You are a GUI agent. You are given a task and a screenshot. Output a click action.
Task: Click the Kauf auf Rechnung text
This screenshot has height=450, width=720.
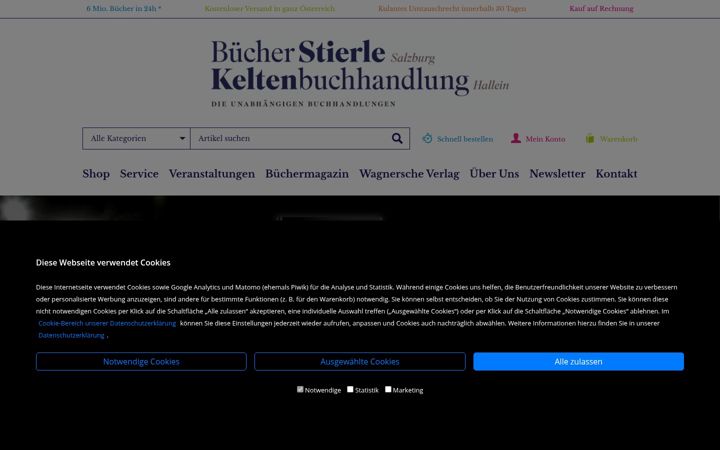601,8
